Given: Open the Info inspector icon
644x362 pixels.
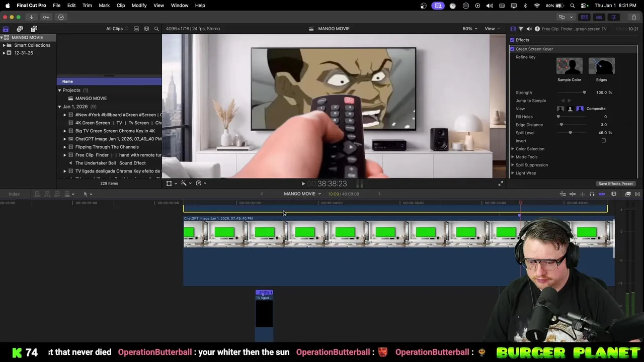Looking at the screenshot, I should point(537,29).
